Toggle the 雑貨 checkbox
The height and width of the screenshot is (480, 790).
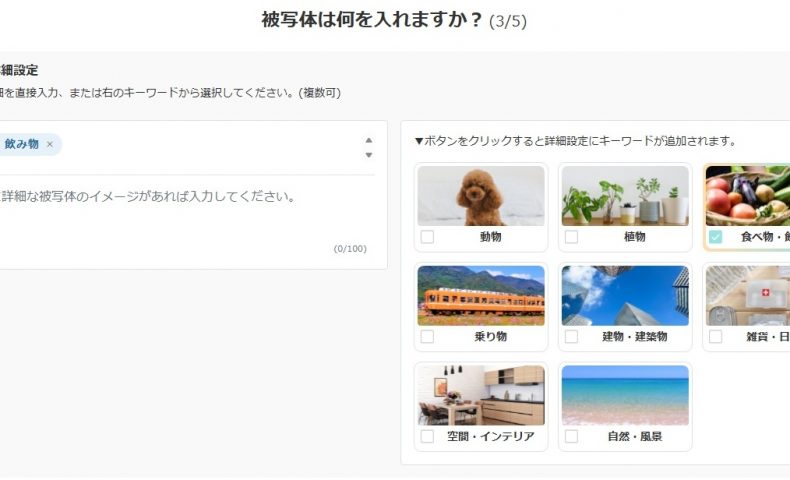(x=715, y=337)
